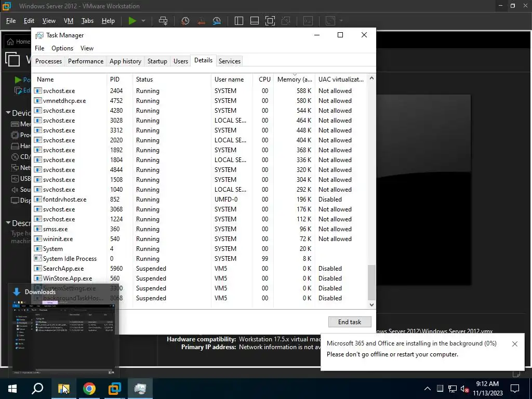Revert VM to previous snapshot icon
Image resolution: width=532 pixels, height=399 pixels.
[x=201, y=21]
